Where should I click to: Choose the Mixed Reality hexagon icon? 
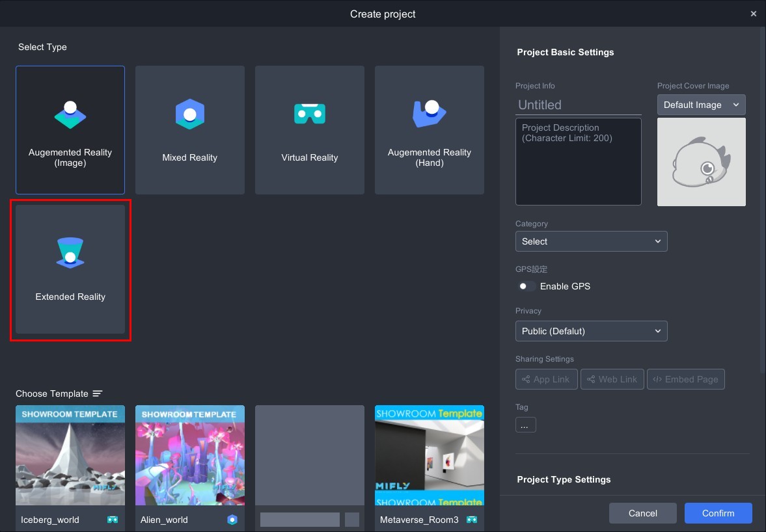(190, 114)
